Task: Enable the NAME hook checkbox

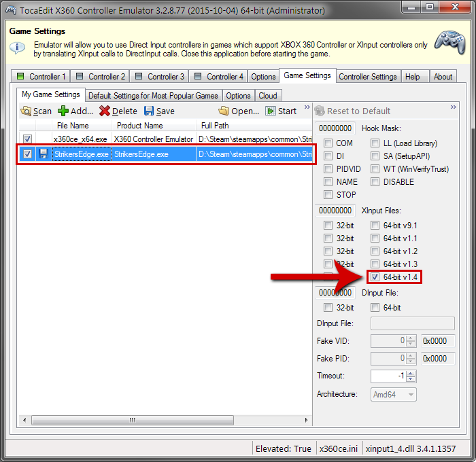Action: click(328, 181)
